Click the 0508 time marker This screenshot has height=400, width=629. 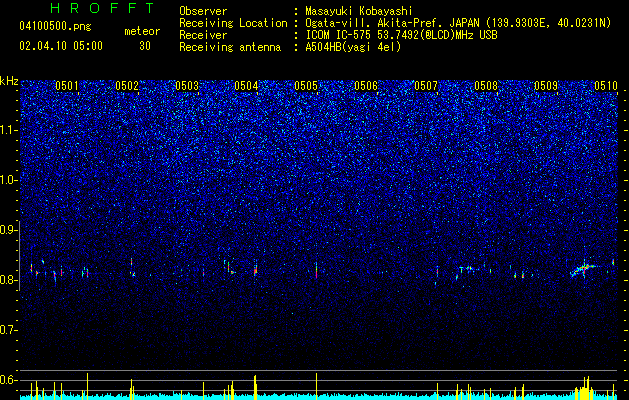pos(486,85)
